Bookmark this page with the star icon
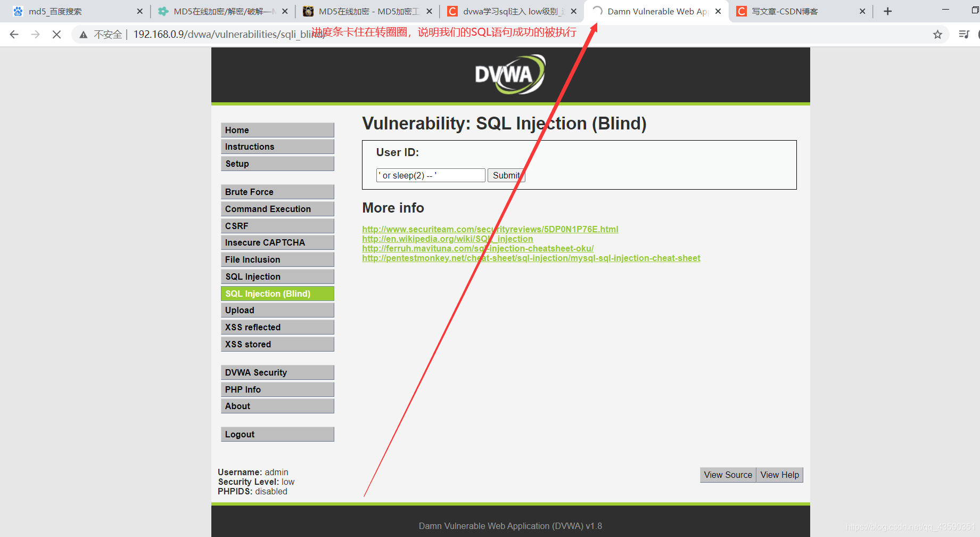 click(937, 35)
